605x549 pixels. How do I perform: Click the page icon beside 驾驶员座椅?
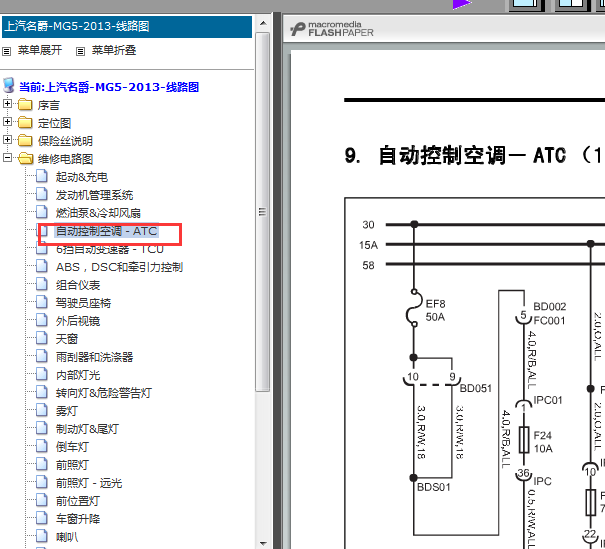42,301
